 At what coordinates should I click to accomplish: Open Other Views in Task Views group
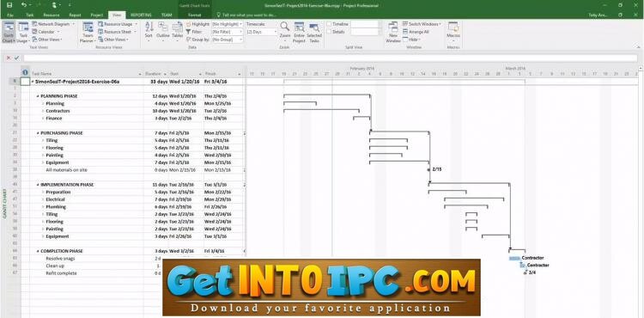[47, 40]
